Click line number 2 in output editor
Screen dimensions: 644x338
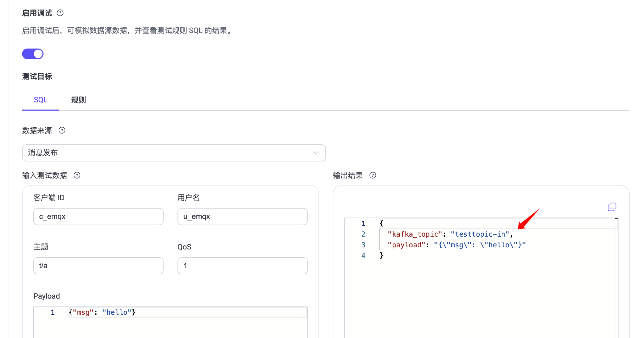coord(363,234)
